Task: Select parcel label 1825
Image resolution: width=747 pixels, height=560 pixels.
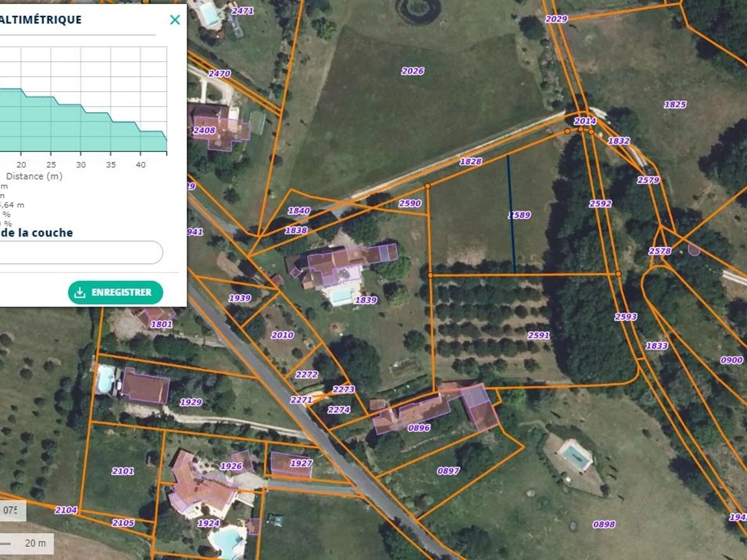Action: click(x=675, y=105)
